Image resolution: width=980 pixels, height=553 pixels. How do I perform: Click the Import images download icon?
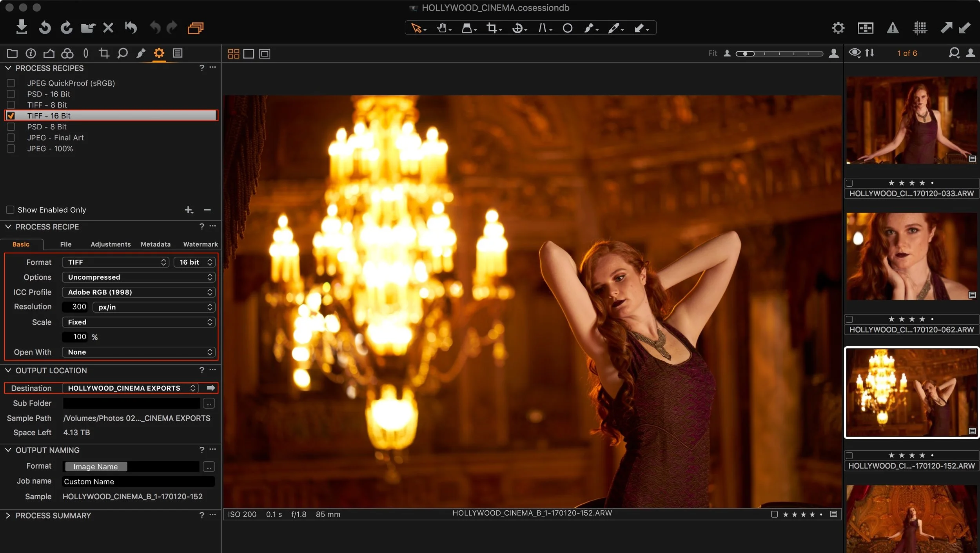click(x=22, y=27)
